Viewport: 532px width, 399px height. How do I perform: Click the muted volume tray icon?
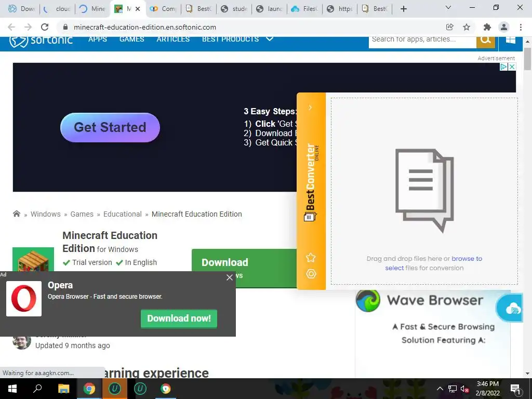[x=464, y=389]
